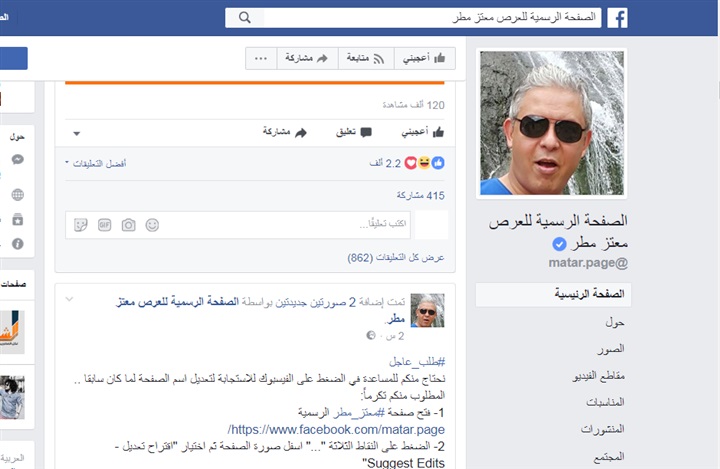
Task: Open GIF picker in comment box
Action: [x=105, y=225]
